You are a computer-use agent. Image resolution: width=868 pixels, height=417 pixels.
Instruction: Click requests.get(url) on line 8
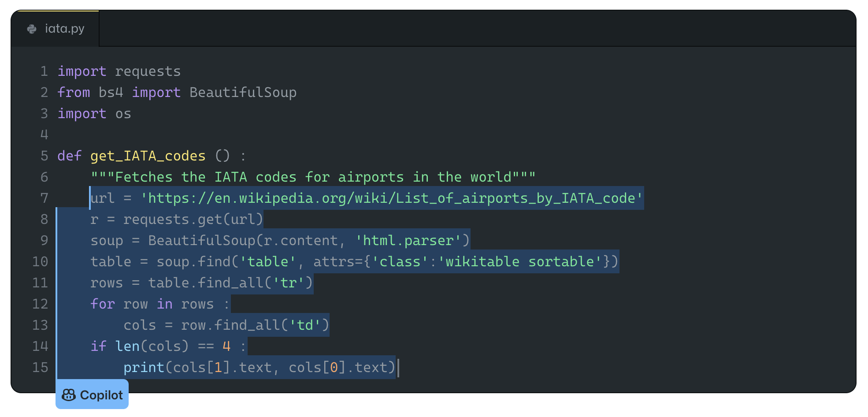193,220
